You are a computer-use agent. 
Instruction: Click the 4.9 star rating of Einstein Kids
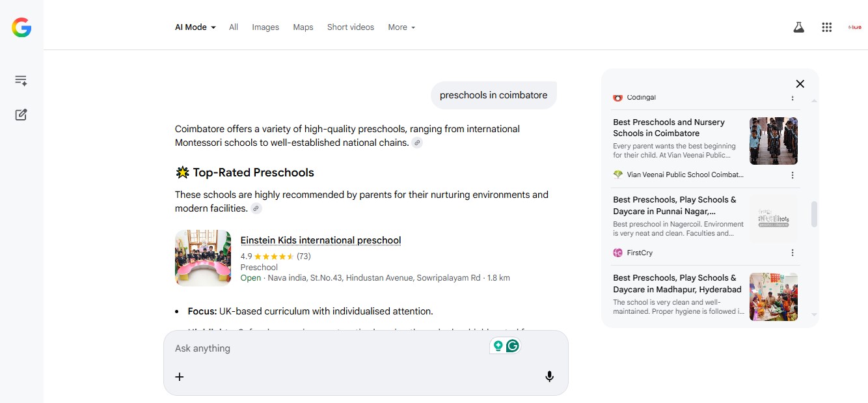coord(276,257)
